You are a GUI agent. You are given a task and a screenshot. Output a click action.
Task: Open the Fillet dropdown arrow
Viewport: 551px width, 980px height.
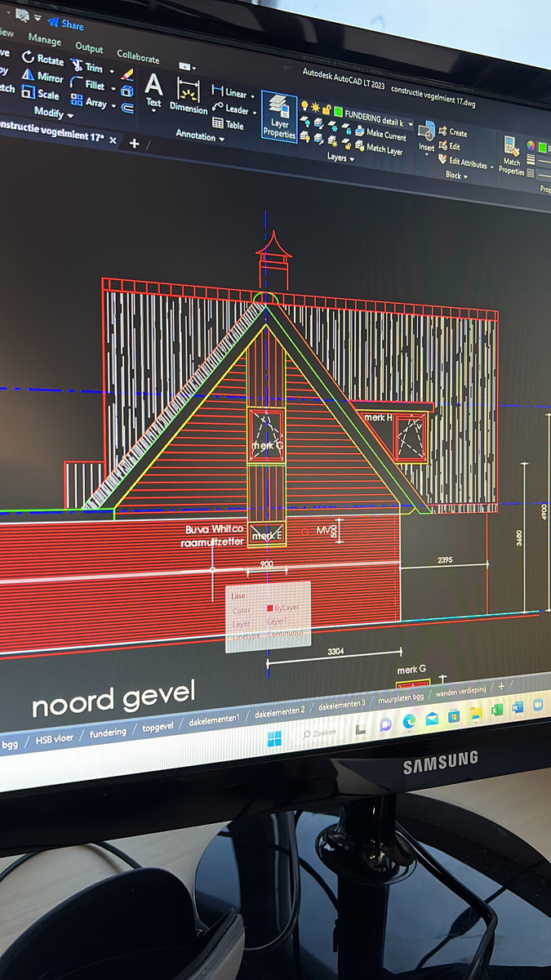(x=113, y=88)
